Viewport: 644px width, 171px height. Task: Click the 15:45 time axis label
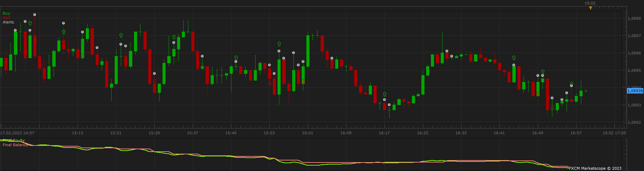[231, 133]
